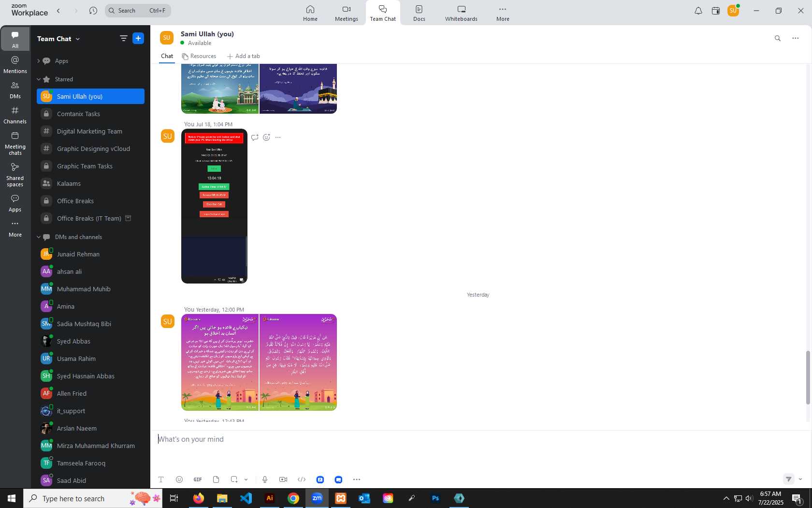812x508 pixels.
Task: Click the top Search box
Action: [138, 11]
